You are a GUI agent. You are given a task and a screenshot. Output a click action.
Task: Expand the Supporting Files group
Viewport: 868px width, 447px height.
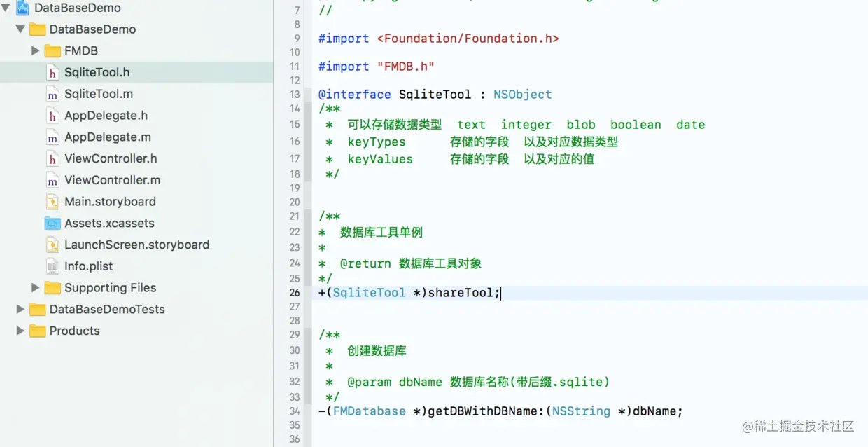[x=36, y=288]
